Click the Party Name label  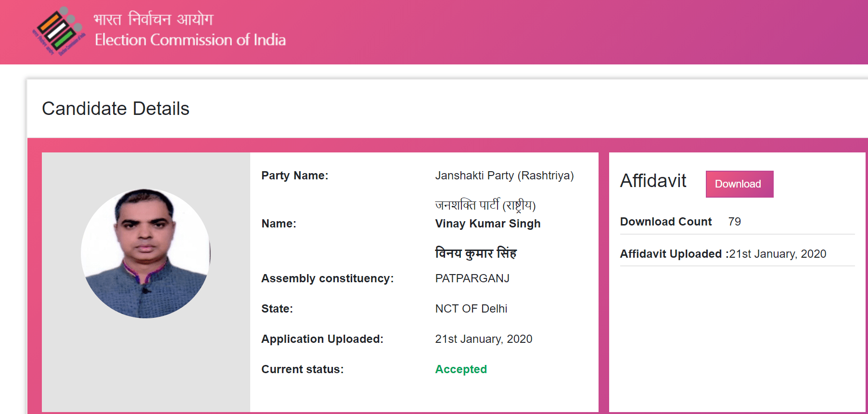294,176
